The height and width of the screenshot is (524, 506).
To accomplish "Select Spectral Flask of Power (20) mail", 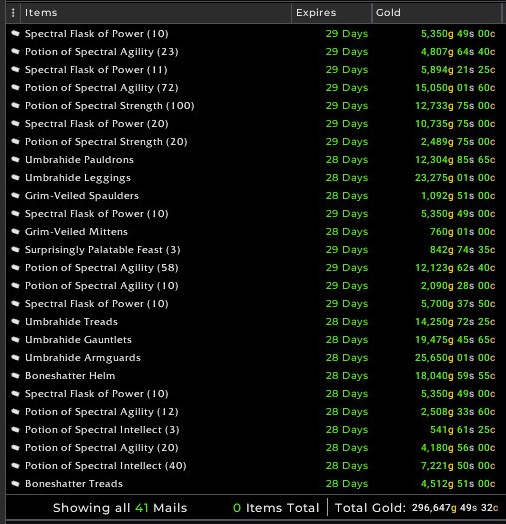I will (254, 124).
